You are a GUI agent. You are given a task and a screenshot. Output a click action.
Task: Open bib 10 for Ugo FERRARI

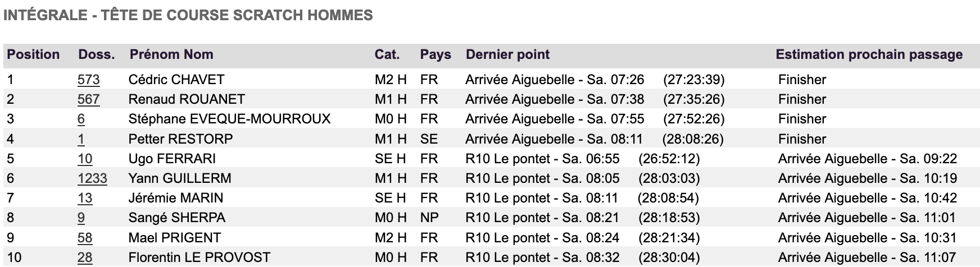(x=85, y=159)
